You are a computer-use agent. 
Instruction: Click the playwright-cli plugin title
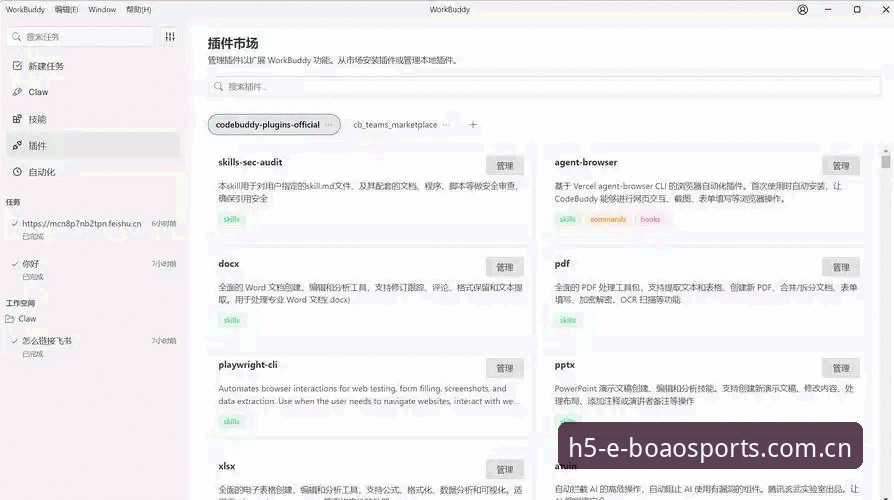248,365
